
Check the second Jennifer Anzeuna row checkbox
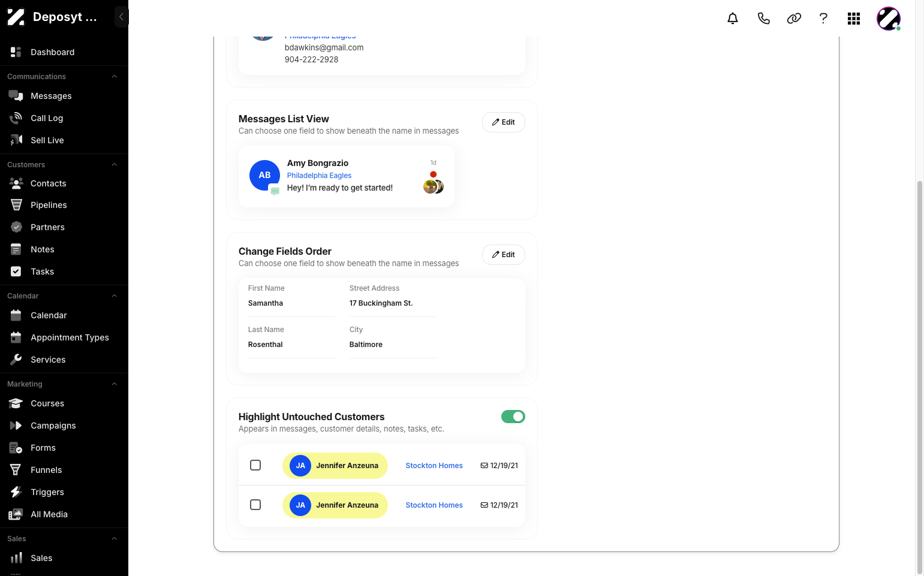(255, 505)
